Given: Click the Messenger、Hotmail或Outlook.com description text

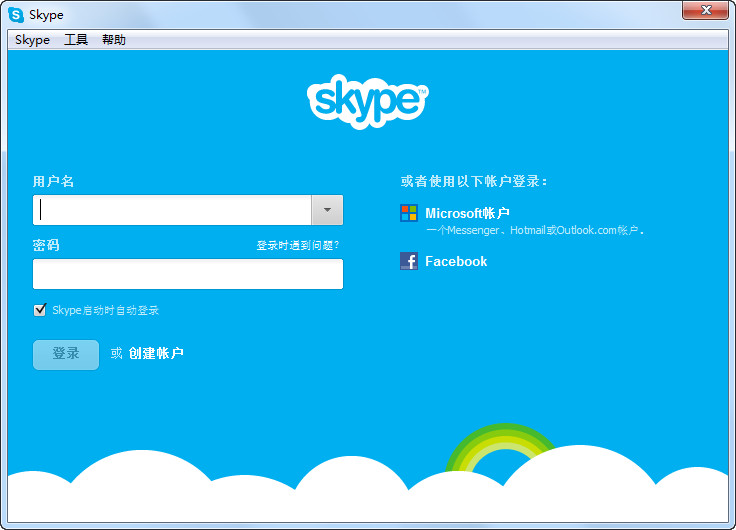Looking at the screenshot, I should coord(535,230).
